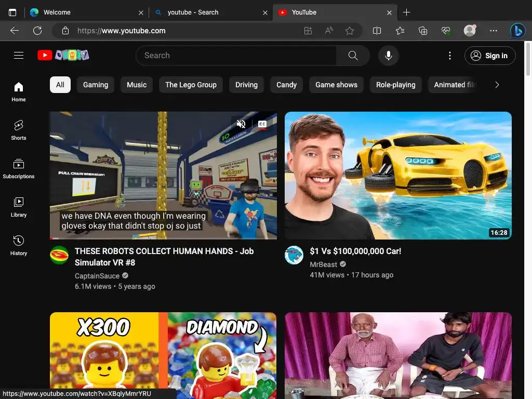Open CaptainSauce channel name
Screen dimensions: 532x399
(x=97, y=276)
